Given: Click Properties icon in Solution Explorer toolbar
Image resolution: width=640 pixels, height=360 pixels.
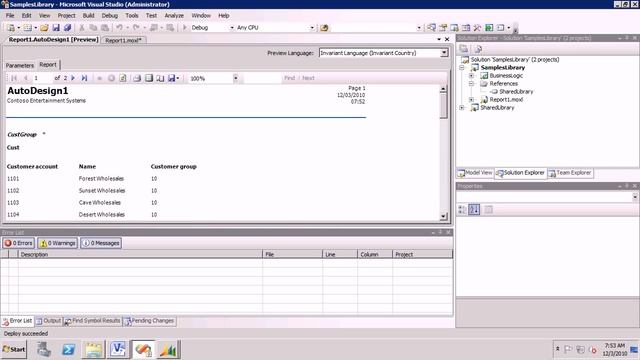Looking at the screenshot, I should [464, 49].
